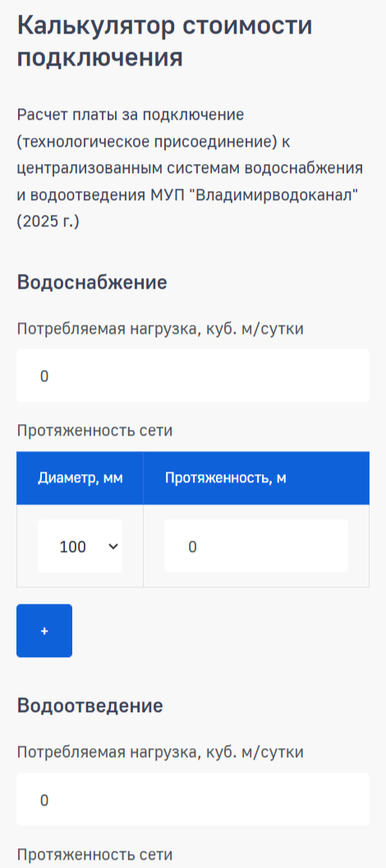The image size is (386, 868).
Task: Click the Протяженность сети label above the table
Action: [94, 431]
